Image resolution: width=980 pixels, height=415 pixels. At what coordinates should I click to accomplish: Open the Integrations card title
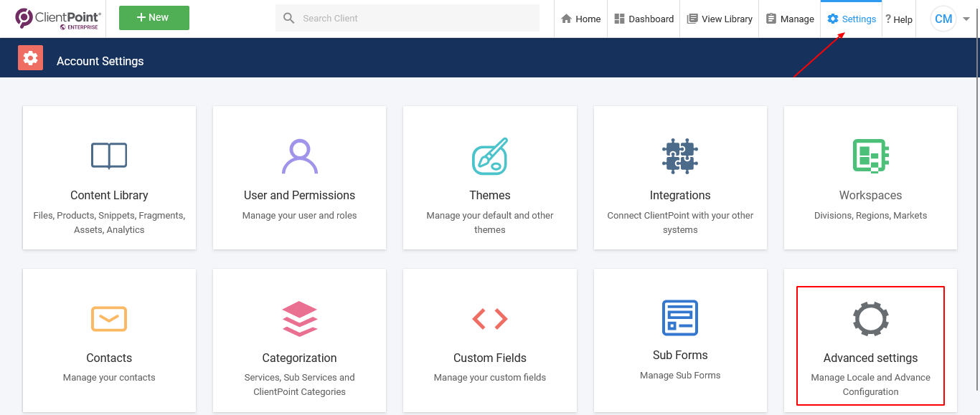pos(680,195)
